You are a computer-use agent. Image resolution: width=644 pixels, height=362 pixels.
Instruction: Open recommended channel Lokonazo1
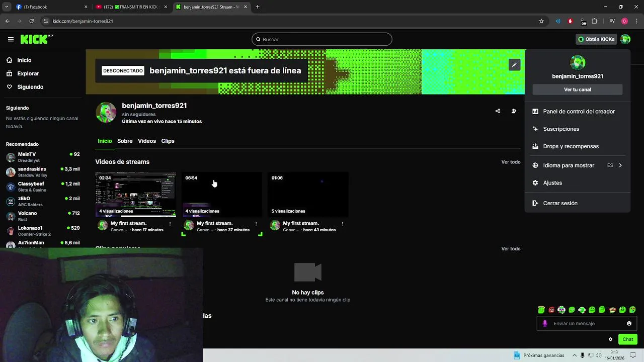tap(43, 231)
